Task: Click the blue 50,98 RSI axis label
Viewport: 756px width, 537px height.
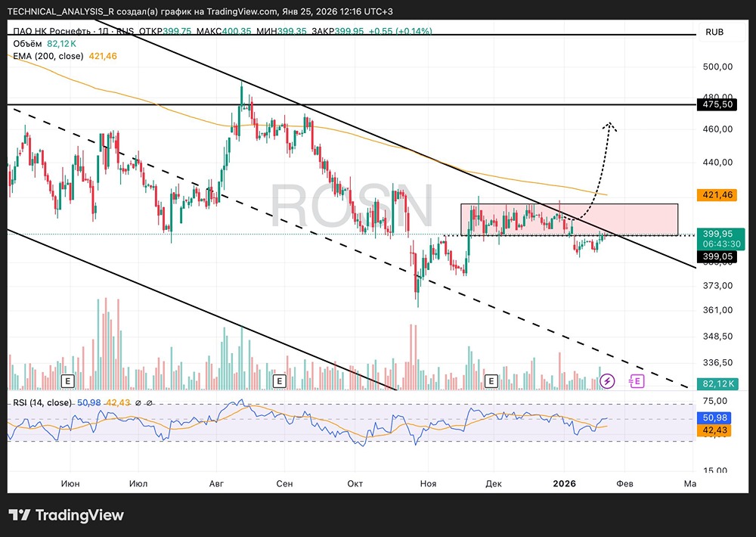Action: pos(715,417)
